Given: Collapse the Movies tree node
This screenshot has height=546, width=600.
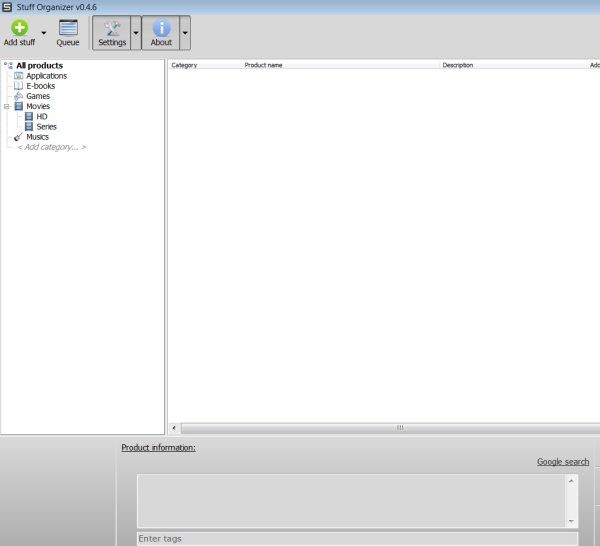Looking at the screenshot, I should pyautogui.click(x=7, y=106).
